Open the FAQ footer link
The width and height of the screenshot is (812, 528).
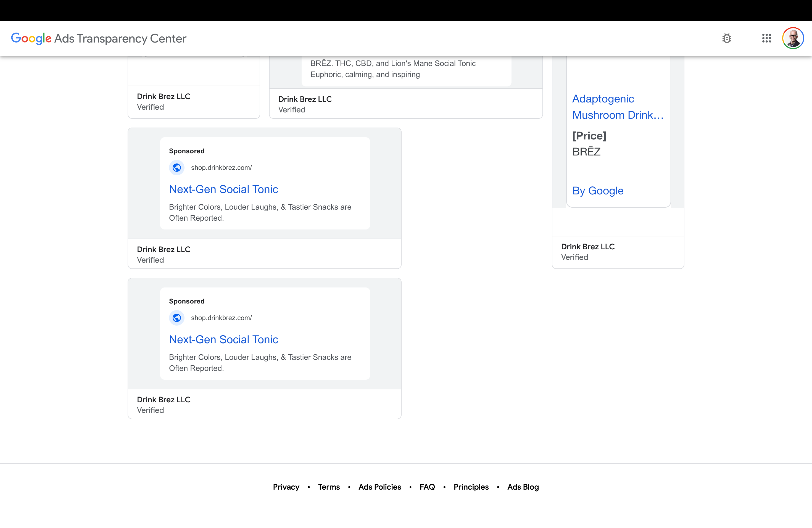pyautogui.click(x=427, y=487)
